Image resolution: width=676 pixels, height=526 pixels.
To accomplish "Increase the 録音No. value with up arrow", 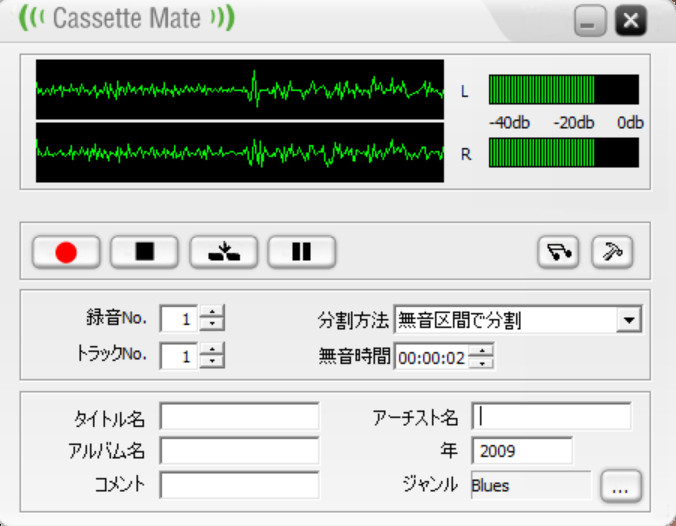I will (212, 312).
